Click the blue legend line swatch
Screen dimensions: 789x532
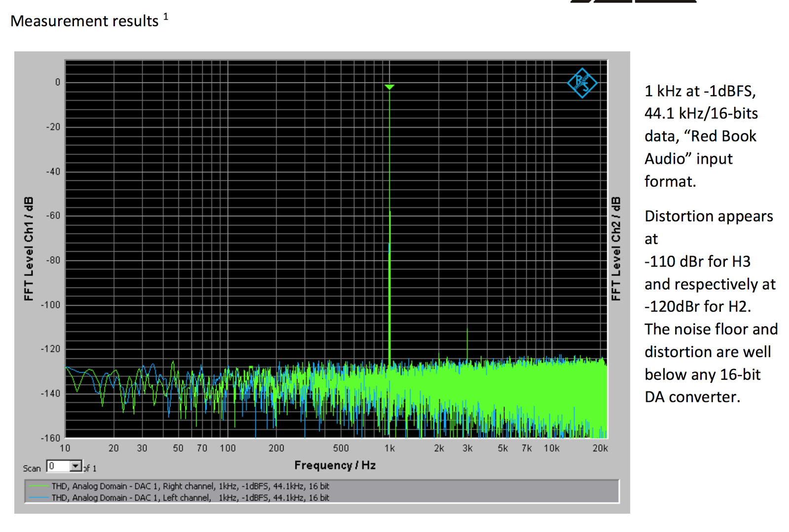[x=39, y=498]
